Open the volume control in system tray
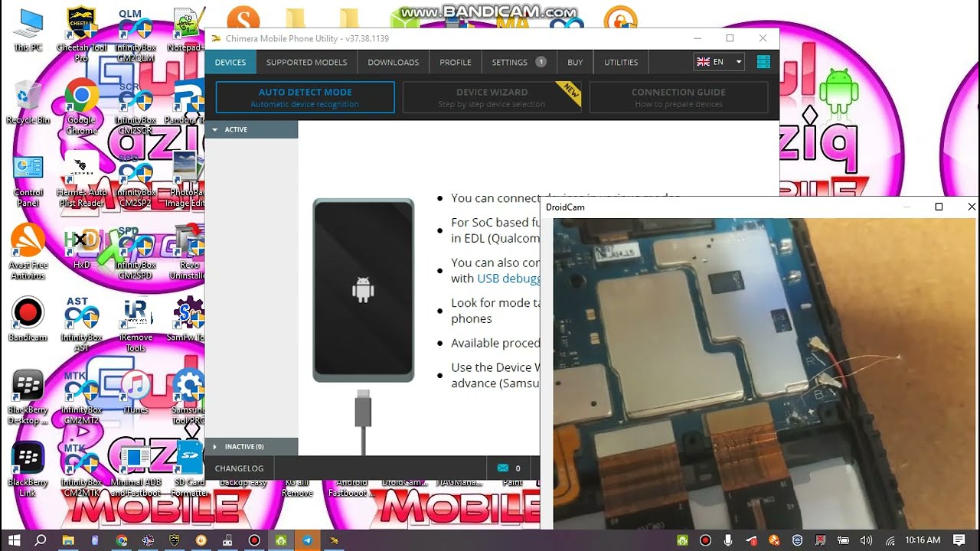Image resolution: width=980 pixels, height=551 pixels. (866, 540)
